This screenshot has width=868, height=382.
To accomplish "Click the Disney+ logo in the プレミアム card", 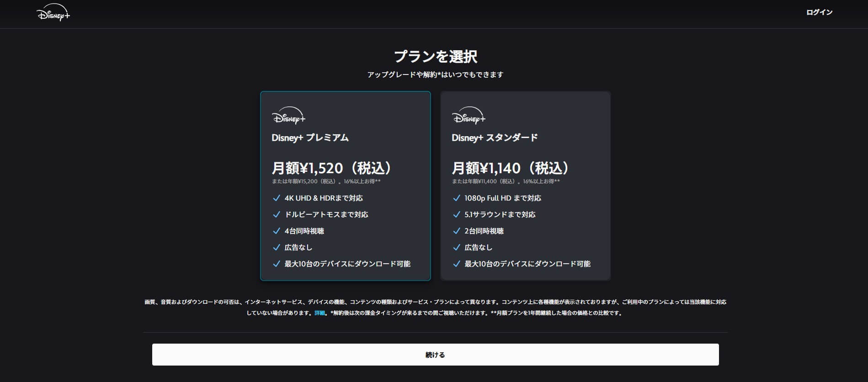I will [x=288, y=116].
